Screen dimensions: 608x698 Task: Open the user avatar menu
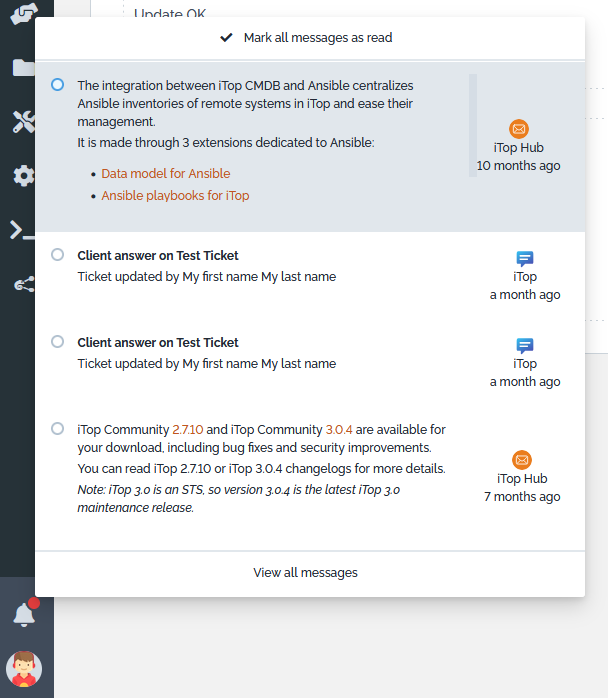click(23, 668)
